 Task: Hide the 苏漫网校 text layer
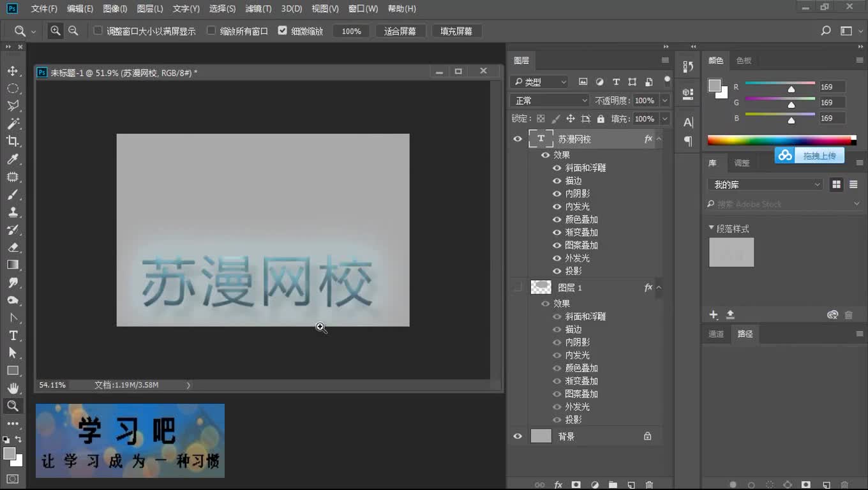518,138
